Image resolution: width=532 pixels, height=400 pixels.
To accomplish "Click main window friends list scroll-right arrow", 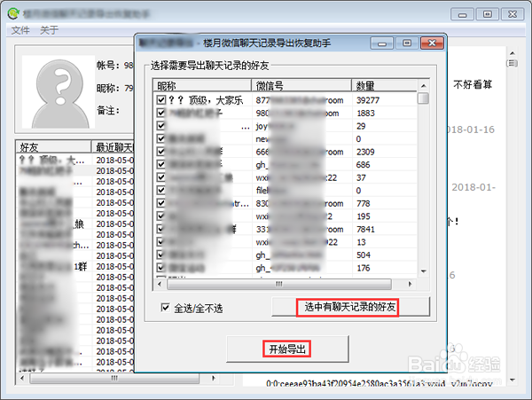I will 214,378.
